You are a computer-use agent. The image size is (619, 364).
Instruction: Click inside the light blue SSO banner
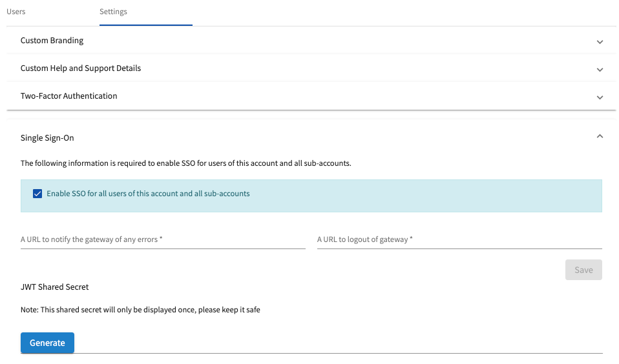pyautogui.click(x=311, y=196)
